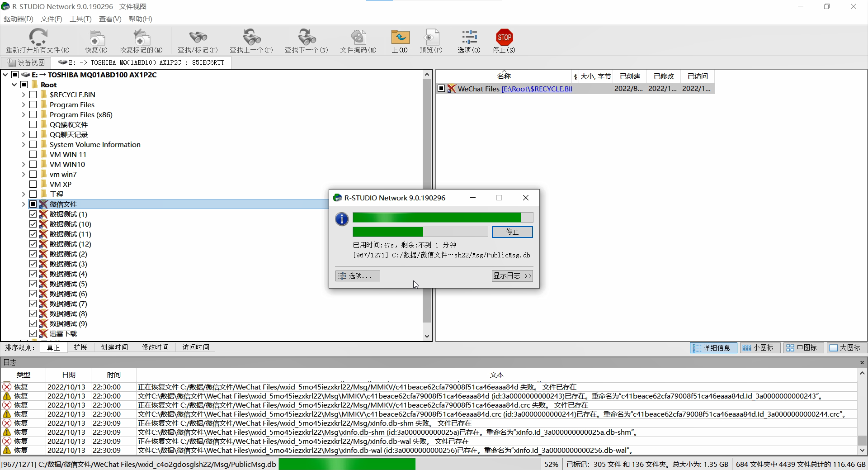Click the Recover (恢复) toolbar icon
Viewport: 868px width, 470px height.
(x=96, y=37)
